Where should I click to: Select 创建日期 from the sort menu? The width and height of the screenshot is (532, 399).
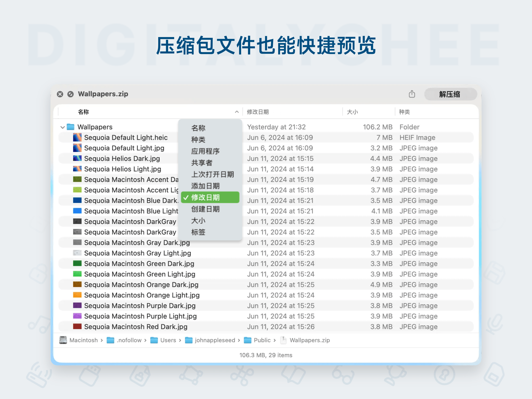point(205,209)
